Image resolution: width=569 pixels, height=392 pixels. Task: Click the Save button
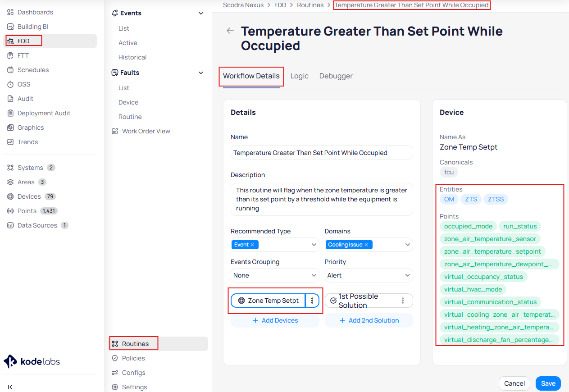tap(548, 383)
